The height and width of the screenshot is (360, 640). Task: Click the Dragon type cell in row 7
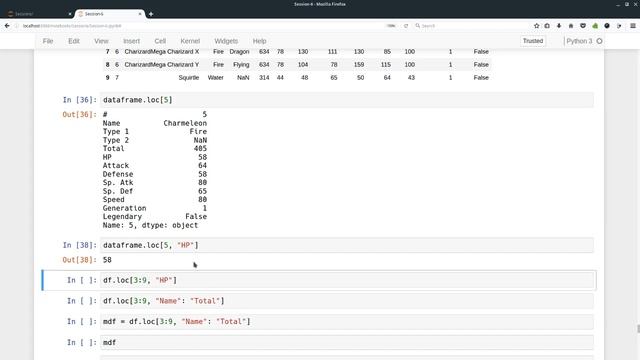239,51
